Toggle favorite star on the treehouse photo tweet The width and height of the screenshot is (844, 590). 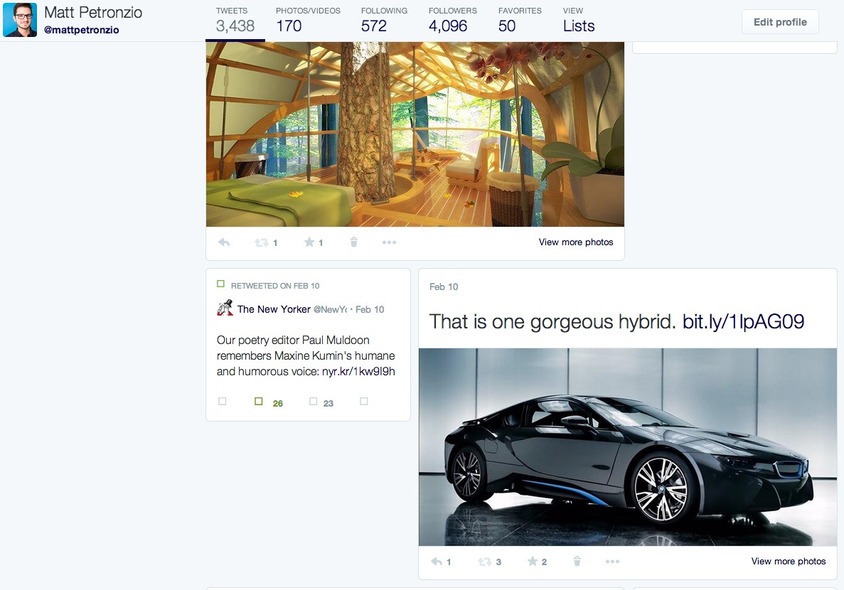tap(310, 242)
